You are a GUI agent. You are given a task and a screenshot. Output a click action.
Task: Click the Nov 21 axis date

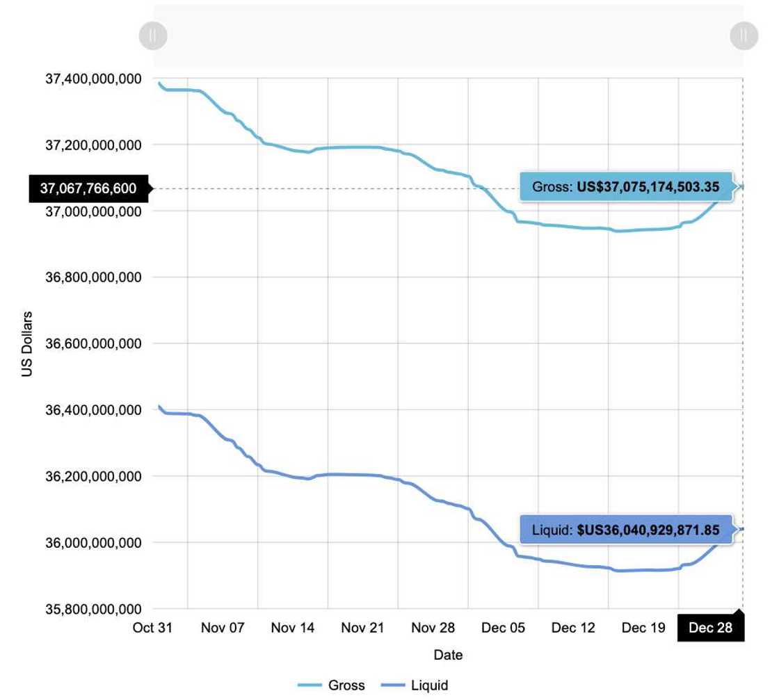point(363,628)
